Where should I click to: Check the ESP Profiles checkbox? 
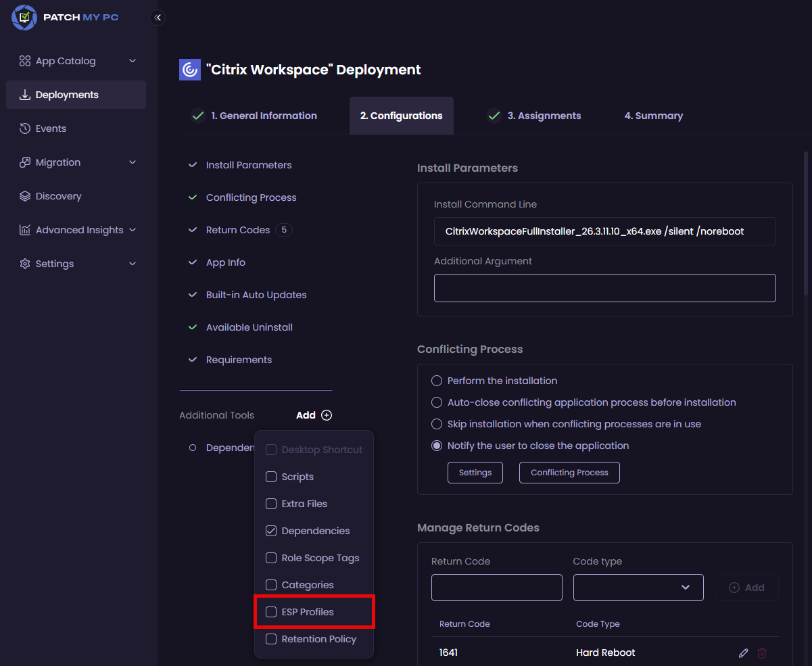271,612
